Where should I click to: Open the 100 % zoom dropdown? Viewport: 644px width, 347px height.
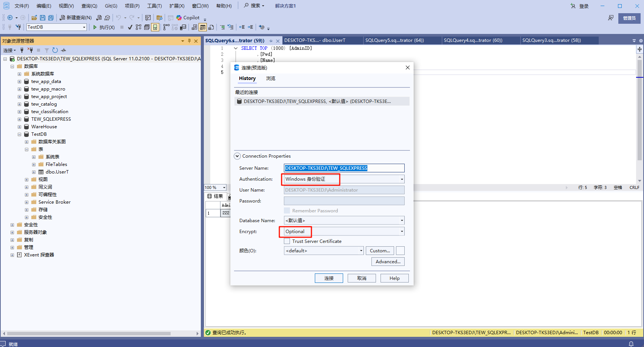pos(224,187)
